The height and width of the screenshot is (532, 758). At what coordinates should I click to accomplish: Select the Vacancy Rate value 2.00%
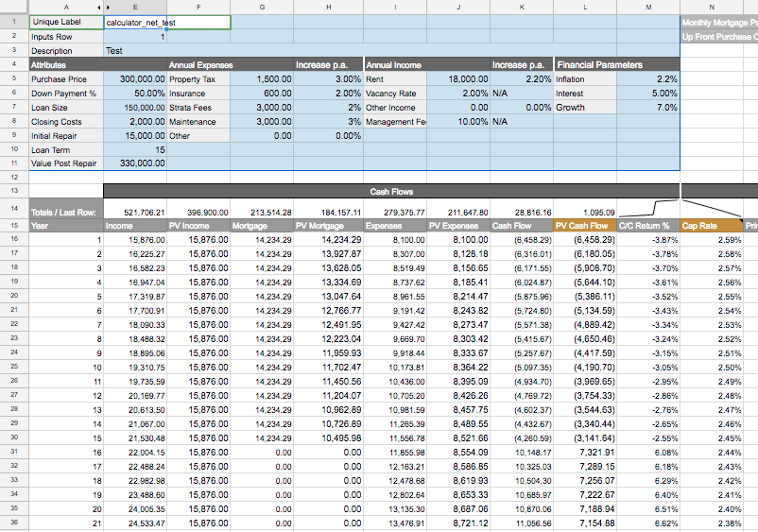[x=458, y=94]
